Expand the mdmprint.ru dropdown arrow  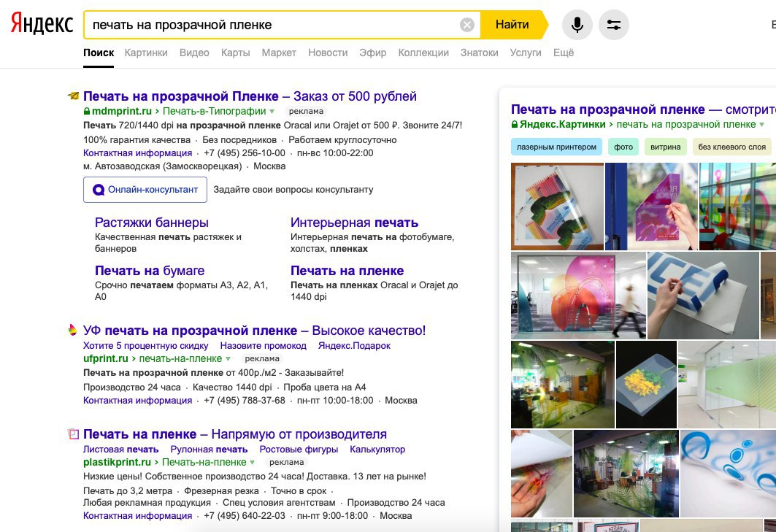(x=272, y=112)
